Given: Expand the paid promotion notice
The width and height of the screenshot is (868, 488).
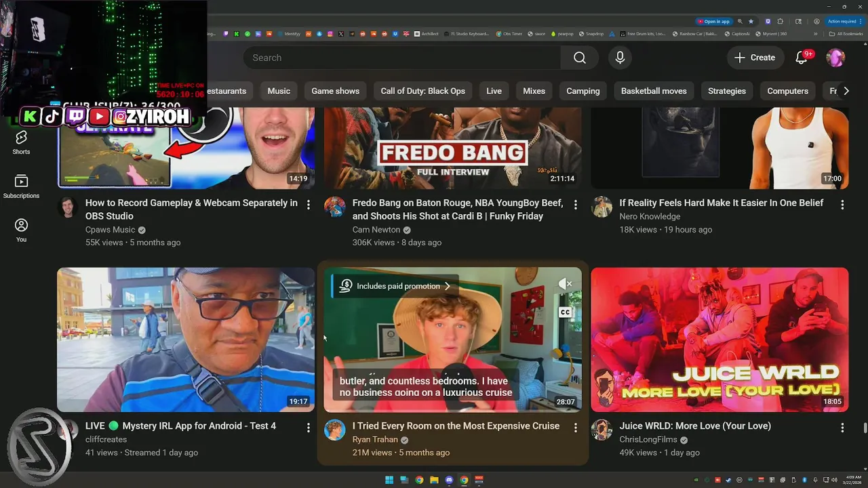Looking at the screenshot, I should pos(395,286).
